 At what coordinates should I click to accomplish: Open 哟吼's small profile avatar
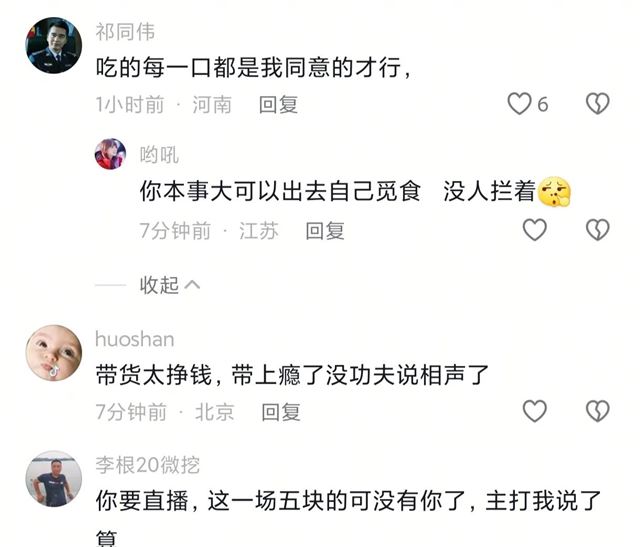pyautogui.click(x=110, y=154)
